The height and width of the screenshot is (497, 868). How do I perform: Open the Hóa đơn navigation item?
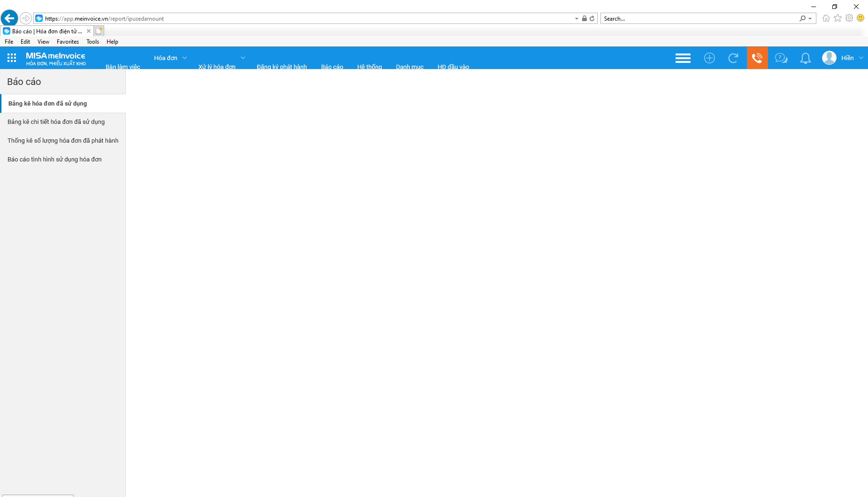pyautogui.click(x=166, y=58)
